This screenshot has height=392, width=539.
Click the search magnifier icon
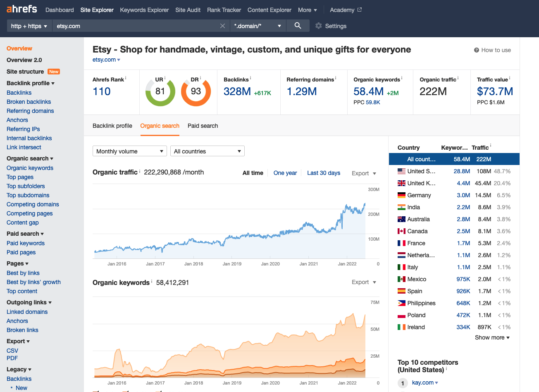298,26
